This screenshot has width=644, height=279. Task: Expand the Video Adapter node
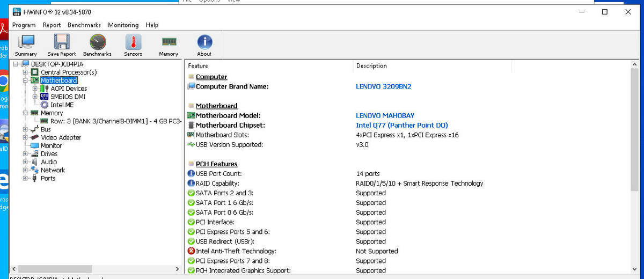coord(25,137)
